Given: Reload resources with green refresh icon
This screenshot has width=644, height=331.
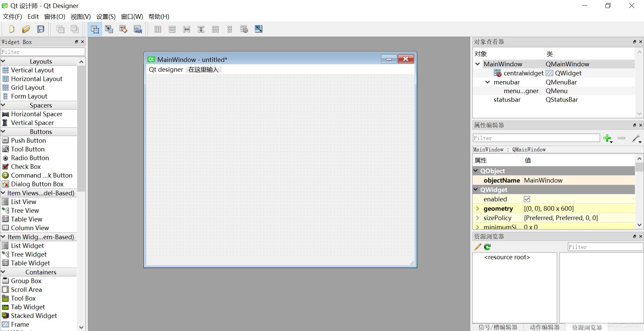Looking at the screenshot, I should click(487, 247).
